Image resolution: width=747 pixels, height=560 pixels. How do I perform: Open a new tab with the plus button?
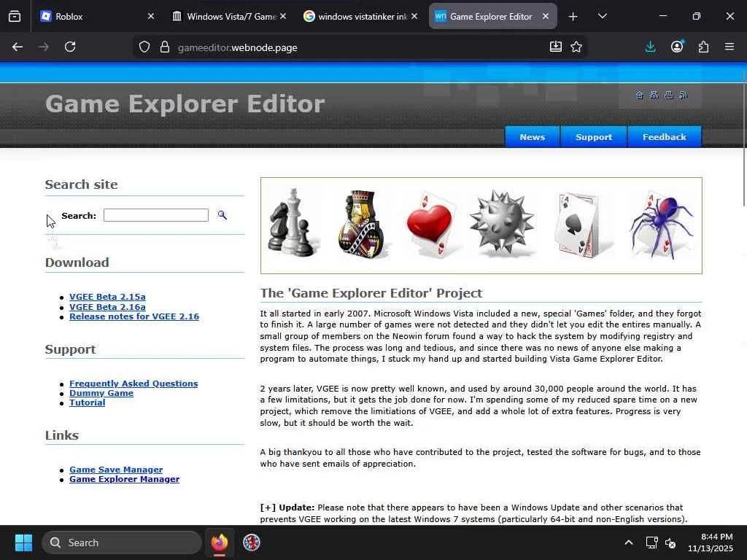(x=573, y=17)
